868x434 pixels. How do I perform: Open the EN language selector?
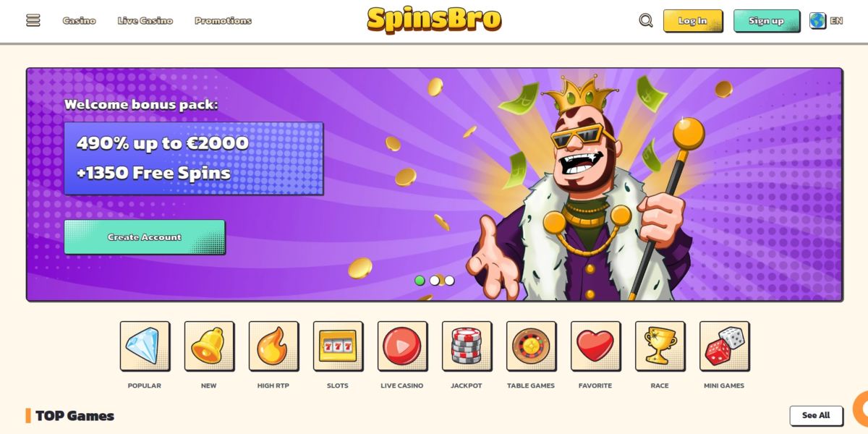(x=826, y=20)
